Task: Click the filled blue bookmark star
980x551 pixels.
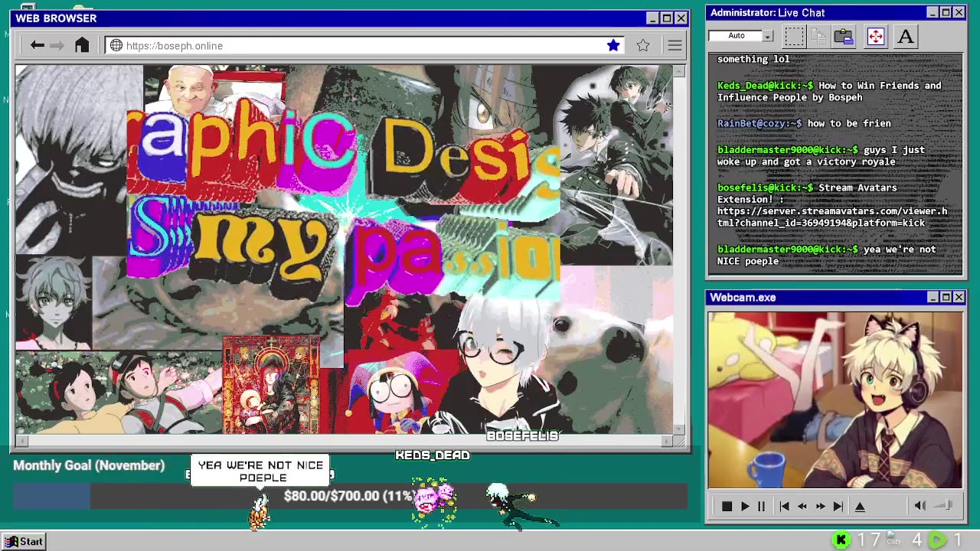Action: click(x=613, y=46)
